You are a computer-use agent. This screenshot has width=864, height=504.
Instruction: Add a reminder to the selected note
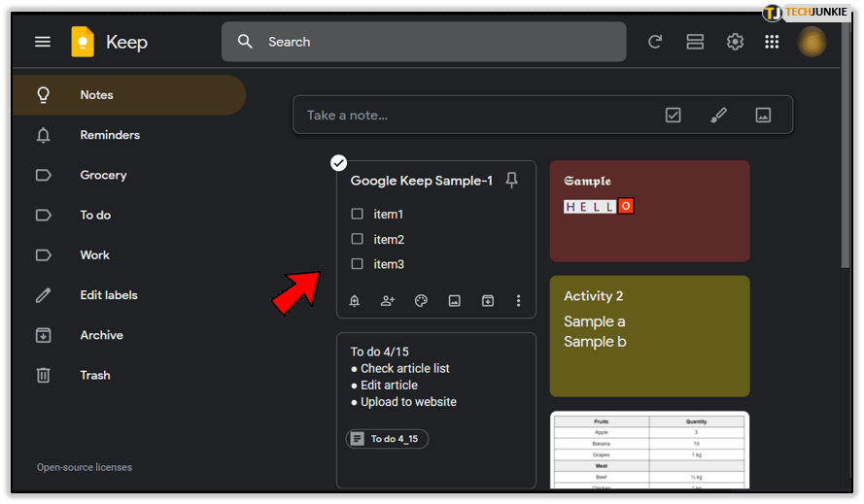point(355,301)
